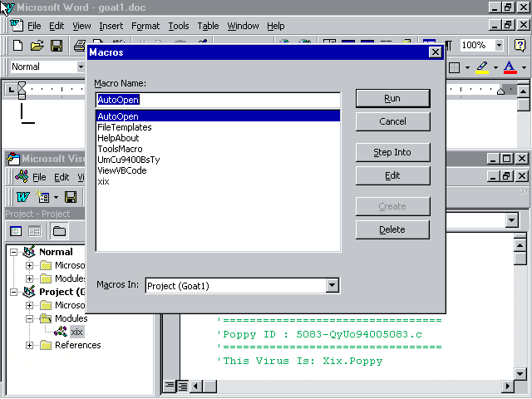Click the Macro Name input field
The width and height of the screenshot is (532, 399).
[218, 100]
